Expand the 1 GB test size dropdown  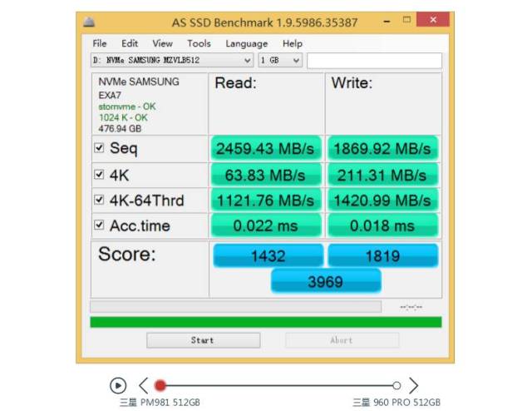(x=280, y=61)
